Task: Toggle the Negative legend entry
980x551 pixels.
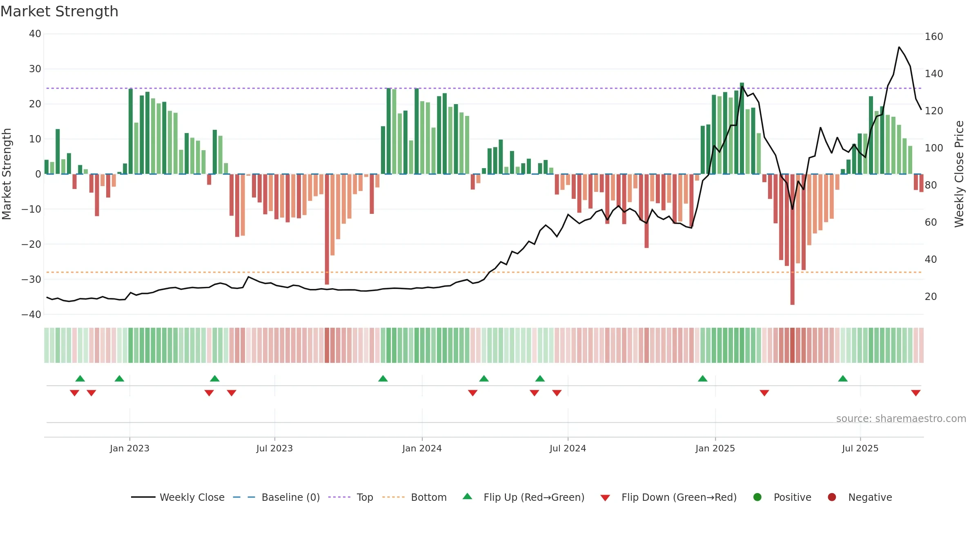Action: [x=860, y=497]
